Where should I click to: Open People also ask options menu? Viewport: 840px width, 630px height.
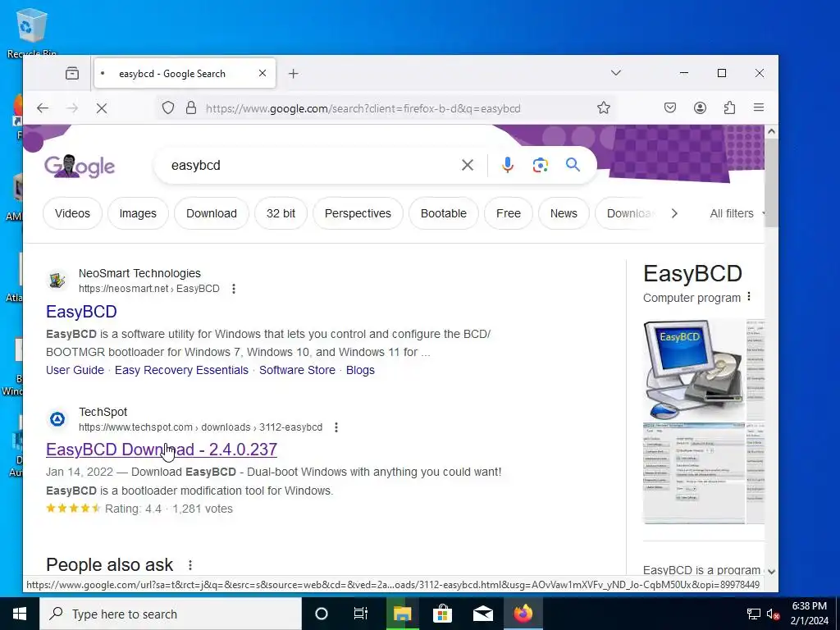coord(190,564)
